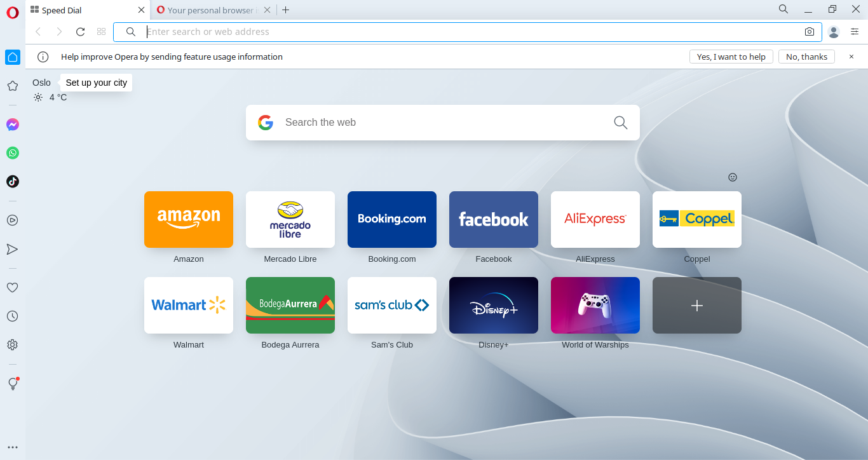The height and width of the screenshot is (460, 868).
Task: Open the Player icon in sidebar
Action: point(13,220)
